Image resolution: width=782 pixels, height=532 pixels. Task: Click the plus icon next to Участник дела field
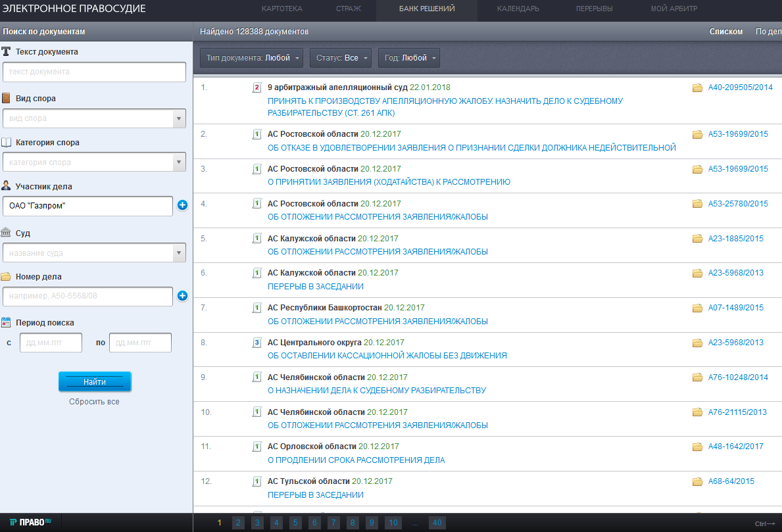[183, 205]
